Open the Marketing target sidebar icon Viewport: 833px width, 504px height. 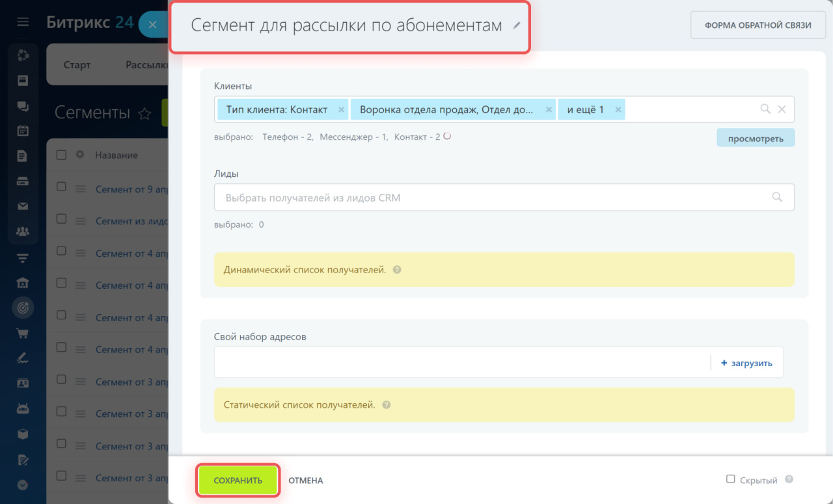coord(23,308)
